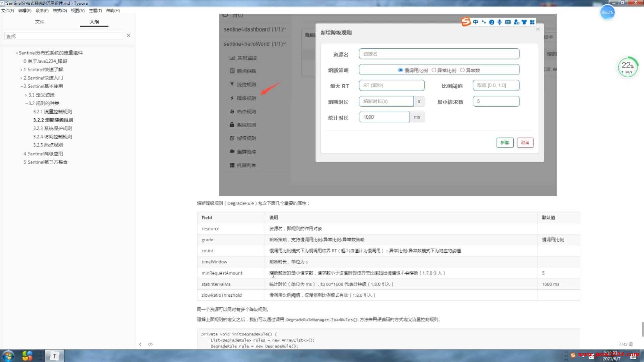Open the emoji panel on Sogou toolbar

[x=492, y=22]
